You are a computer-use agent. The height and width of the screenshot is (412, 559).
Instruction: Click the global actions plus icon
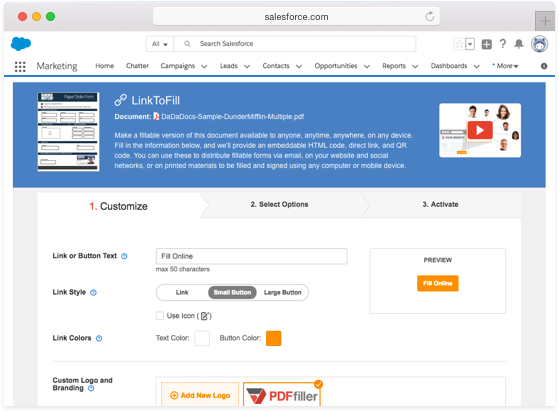coord(487,44)
